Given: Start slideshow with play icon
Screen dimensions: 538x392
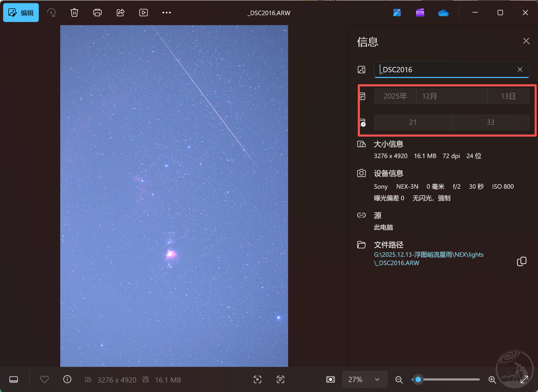Looking at the screenshot, I should pos(143,13).
